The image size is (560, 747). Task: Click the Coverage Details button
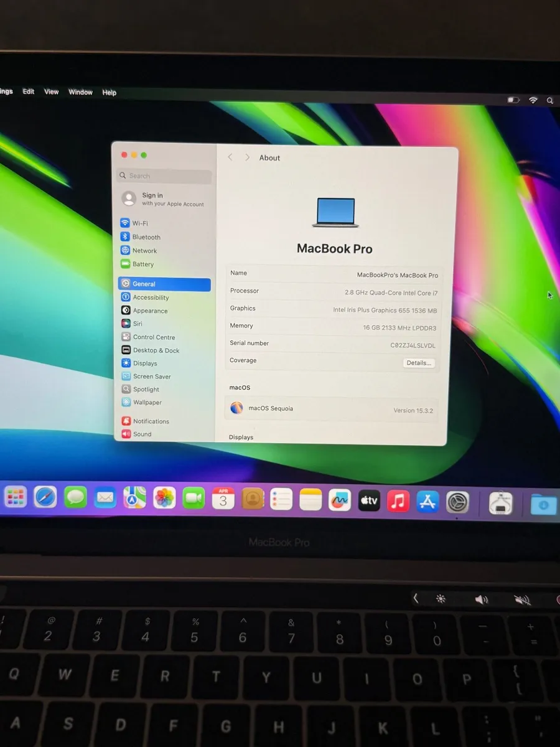pos(418,363)
